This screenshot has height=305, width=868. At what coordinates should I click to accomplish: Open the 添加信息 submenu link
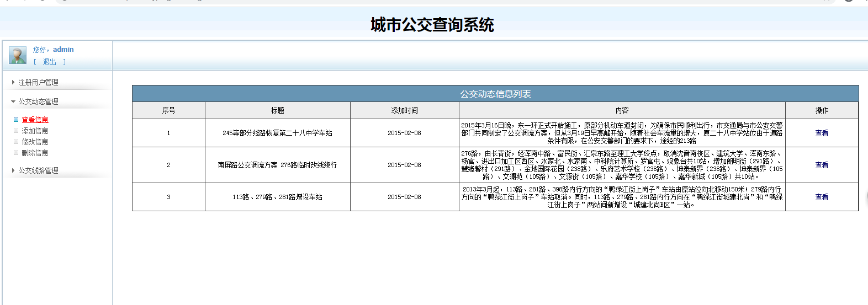point(35,131)
